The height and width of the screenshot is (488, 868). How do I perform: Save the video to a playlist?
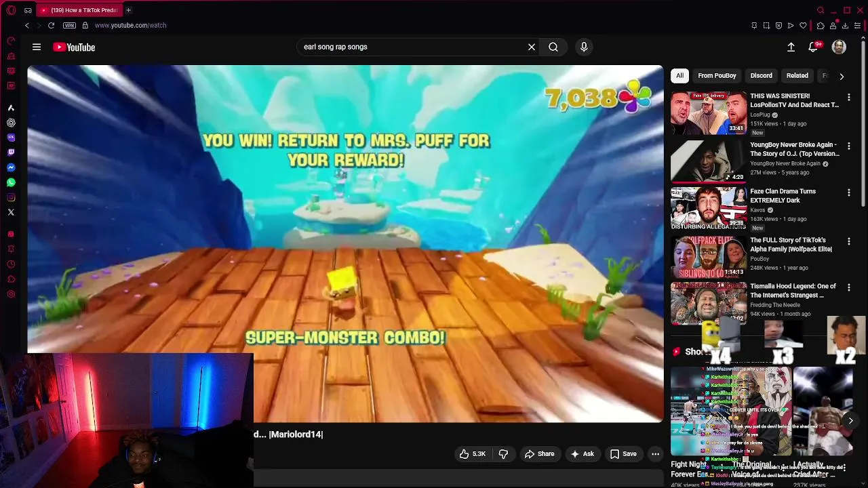(x=623, y=454)
